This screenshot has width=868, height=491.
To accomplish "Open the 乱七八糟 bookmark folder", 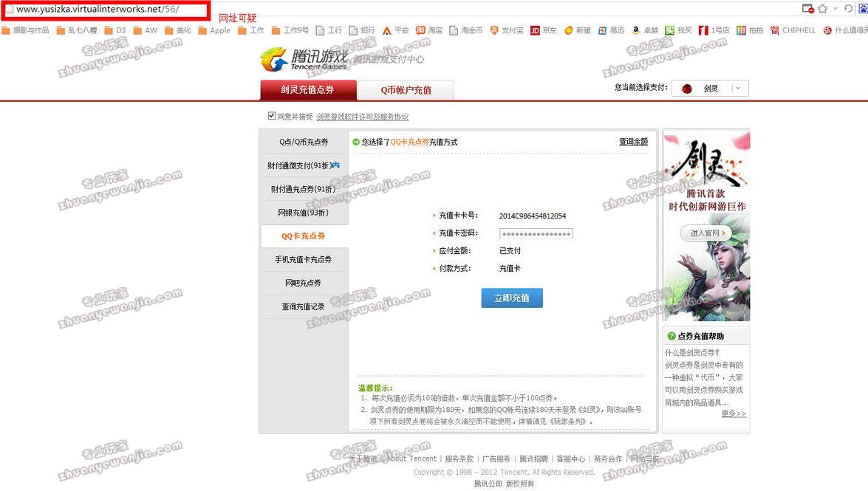I will click(77, 30).
